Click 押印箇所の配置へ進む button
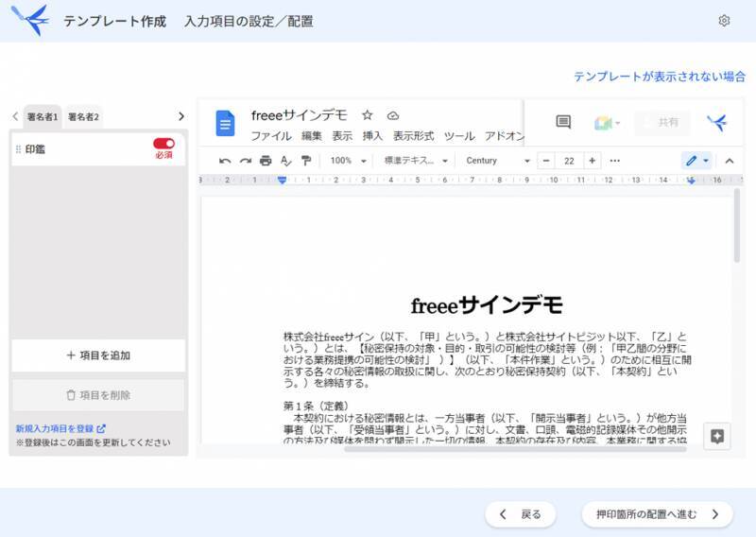This screenshot has height=537, width=756. click(657, 514)
